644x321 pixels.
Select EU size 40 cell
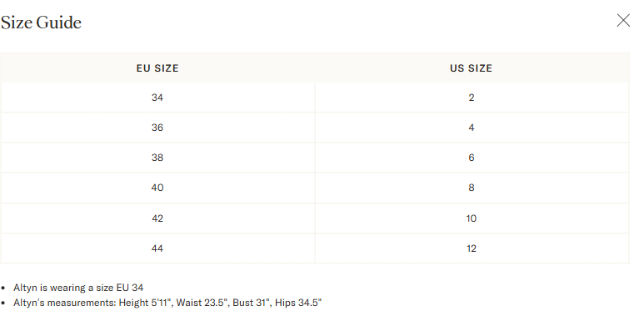[157, 188]
